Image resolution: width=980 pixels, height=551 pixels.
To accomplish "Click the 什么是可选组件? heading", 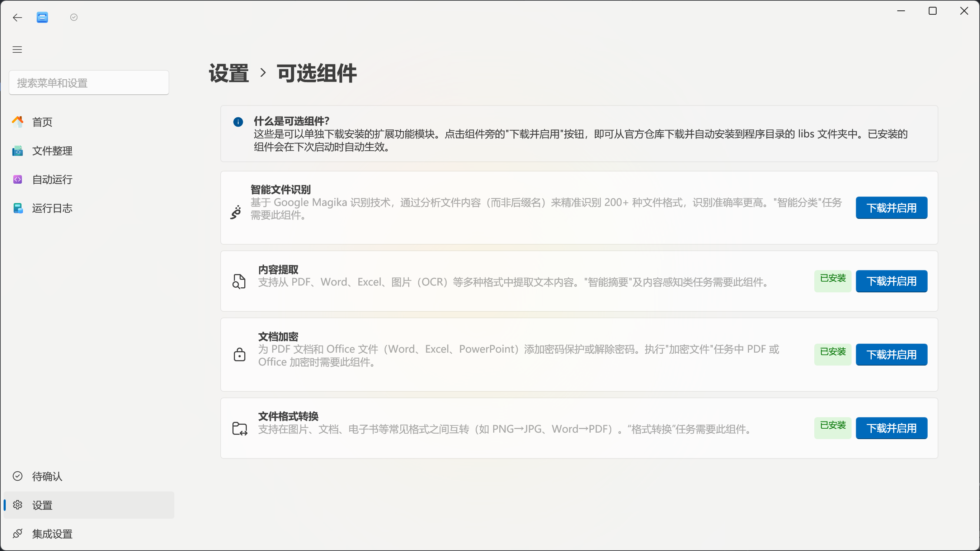I will [291, 121].
